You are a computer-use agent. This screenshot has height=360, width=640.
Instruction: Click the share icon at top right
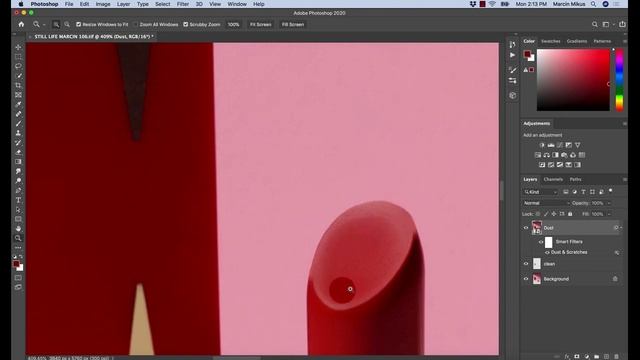(x=622, y=24)
